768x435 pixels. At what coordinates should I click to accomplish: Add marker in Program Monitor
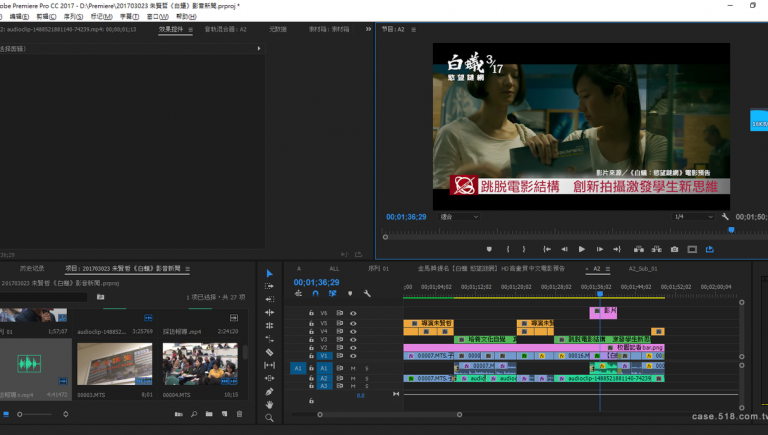pos(489,249)
